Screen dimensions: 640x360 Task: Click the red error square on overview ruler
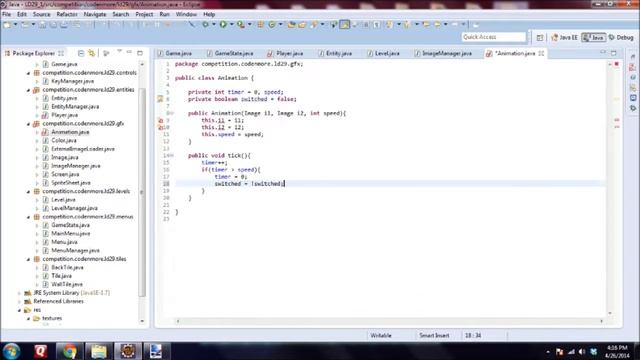(x=617, y=64)
